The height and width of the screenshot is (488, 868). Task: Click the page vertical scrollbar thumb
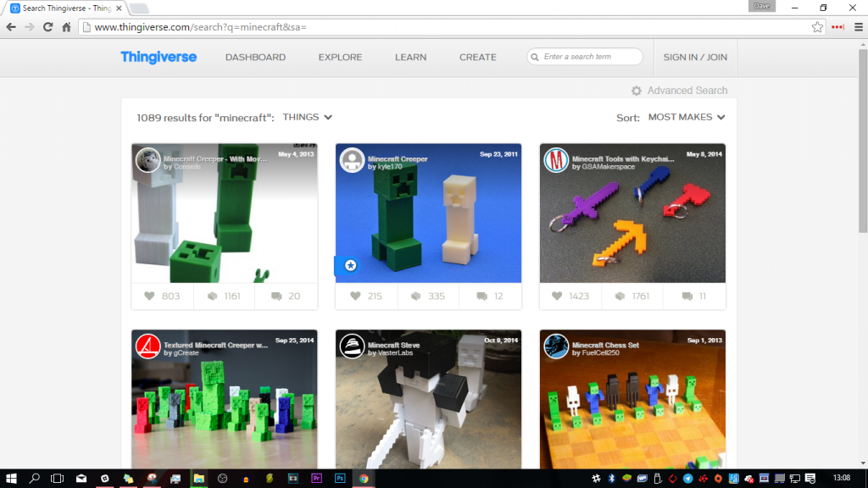click(x=863, y=141)
